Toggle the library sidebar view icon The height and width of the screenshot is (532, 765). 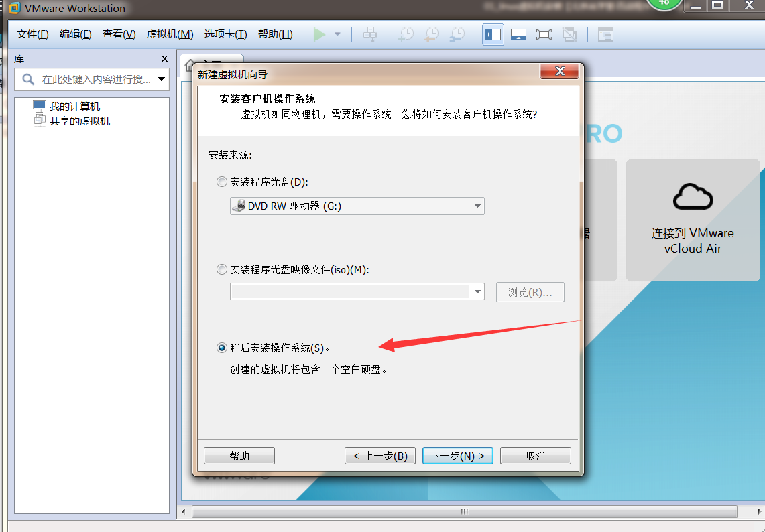click(493, 35)
